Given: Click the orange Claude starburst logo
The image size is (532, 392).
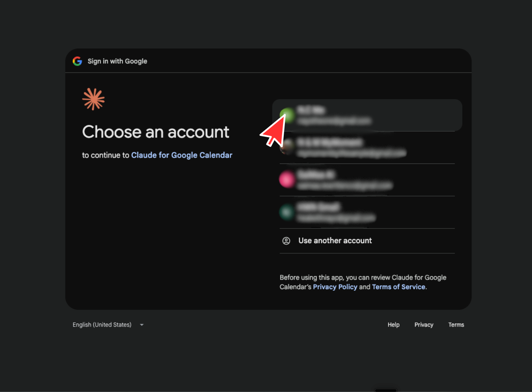Looking at the screenshot, I should point(93,99).
